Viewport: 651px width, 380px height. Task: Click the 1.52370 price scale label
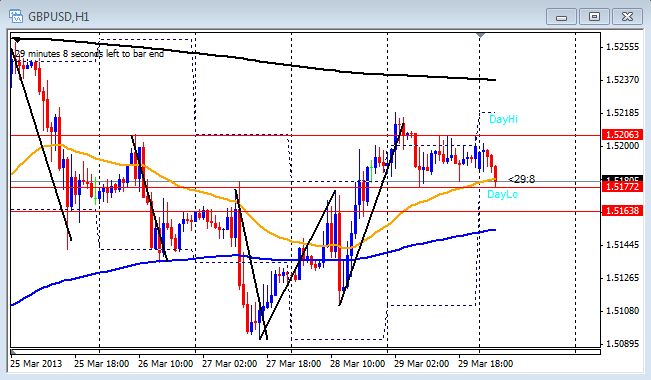(x=622, y=80)
